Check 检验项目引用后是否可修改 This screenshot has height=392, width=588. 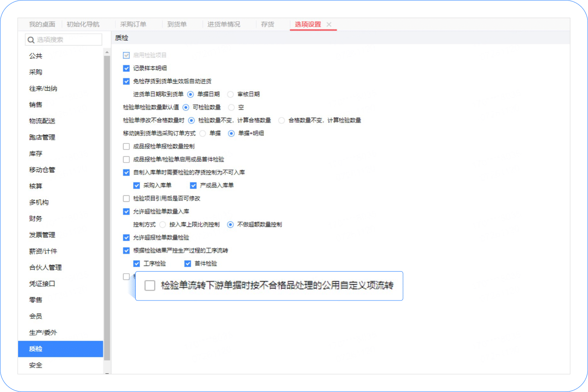point(126,198)
